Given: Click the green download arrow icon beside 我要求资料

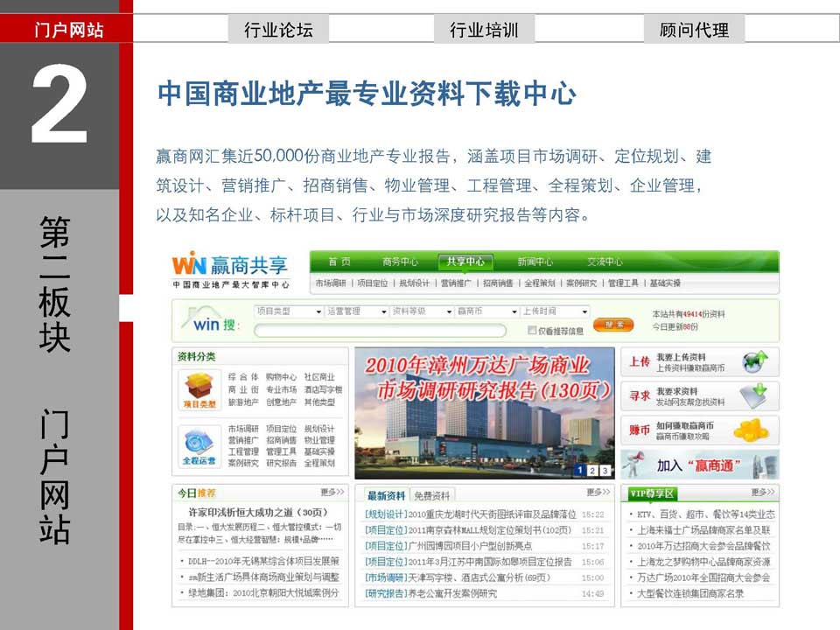Looking at the screenshot, I should [x=755, y=396].
